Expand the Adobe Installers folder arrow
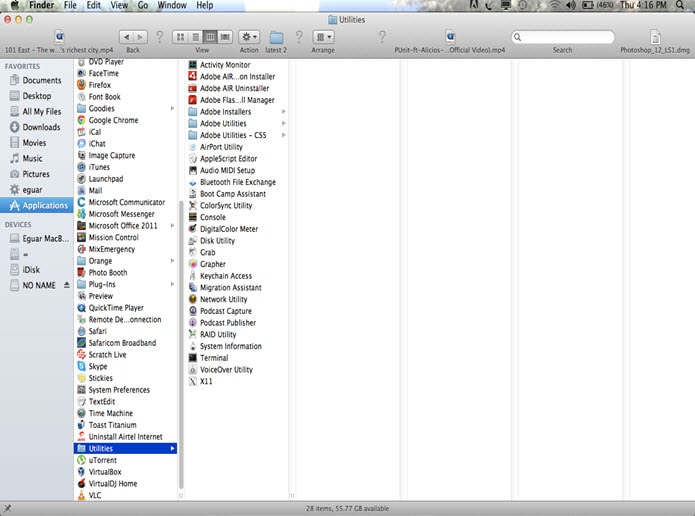This screenshot has height=516, width=695. click(x=283, y=112)
